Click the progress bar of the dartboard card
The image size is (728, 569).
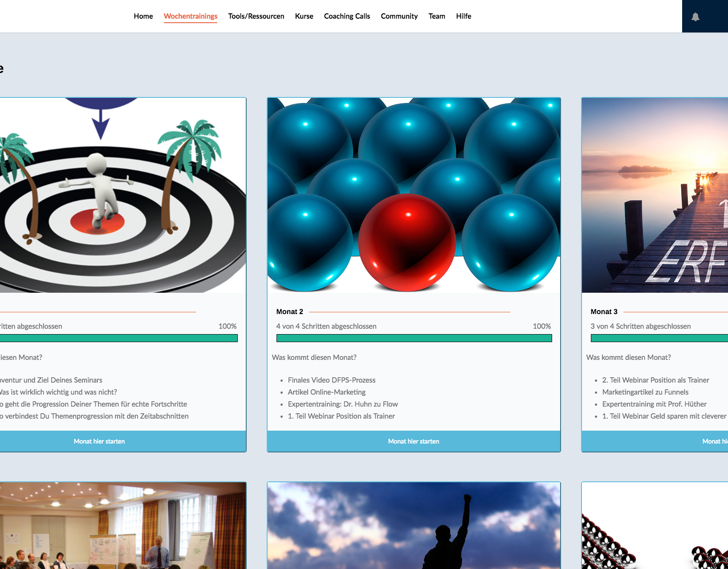(118, 338)
